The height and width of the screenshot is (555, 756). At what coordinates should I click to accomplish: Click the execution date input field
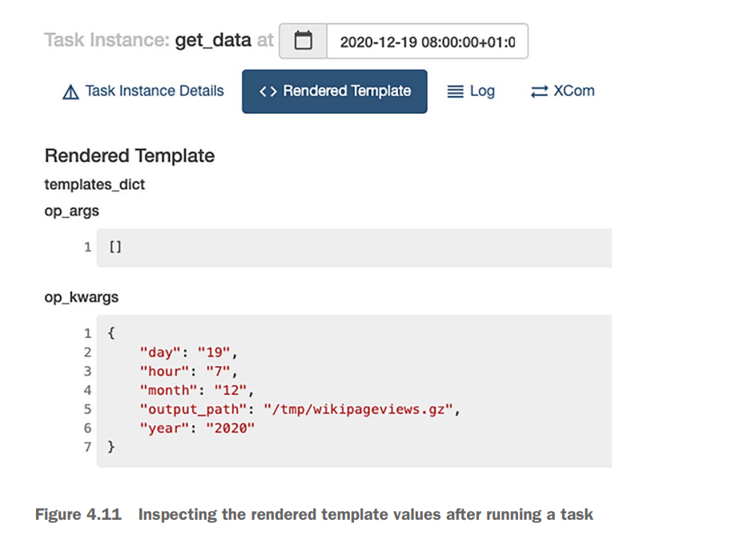coord(427,41)
